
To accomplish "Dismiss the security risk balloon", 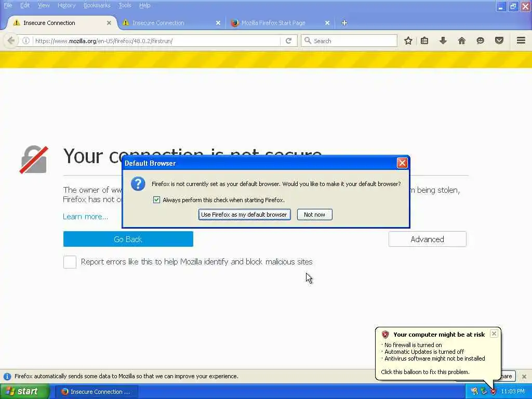I will 494,334.
